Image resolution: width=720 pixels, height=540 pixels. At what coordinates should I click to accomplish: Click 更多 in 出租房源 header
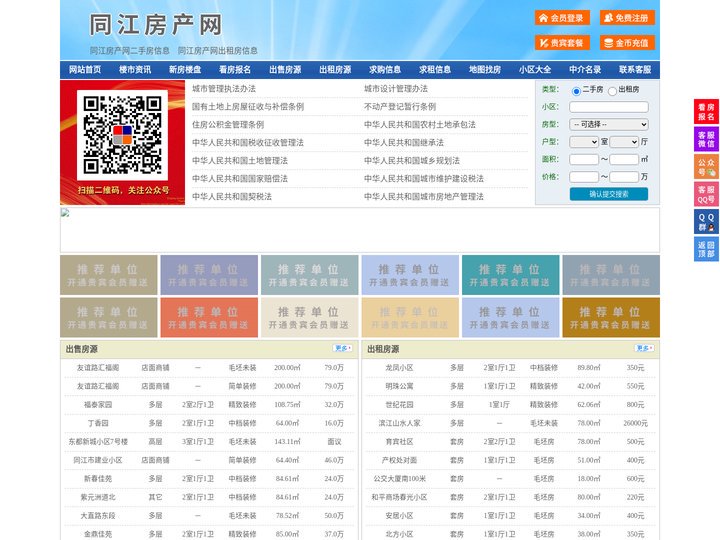(644, 349)
